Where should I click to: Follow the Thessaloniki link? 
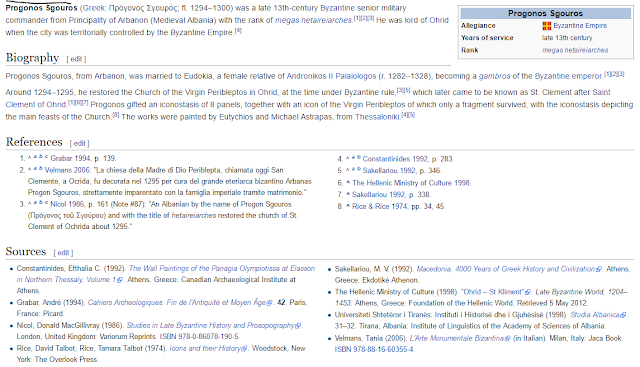pyautogui.click(x=377, y=117)
